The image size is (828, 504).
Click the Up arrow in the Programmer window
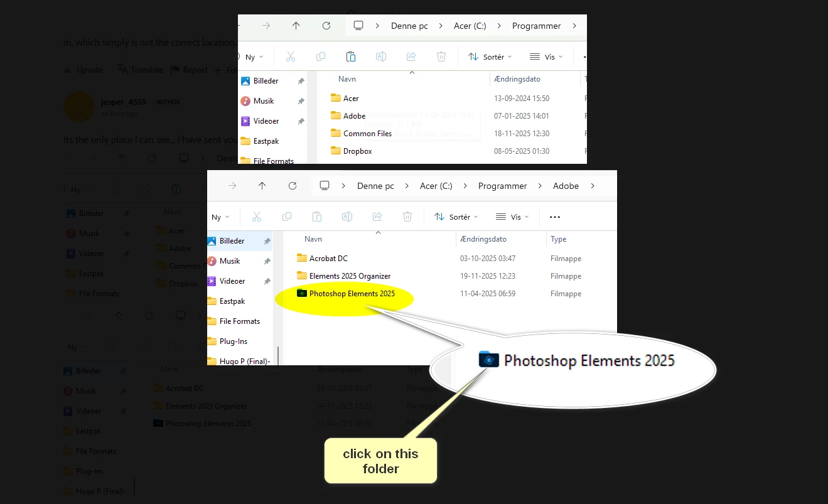(x=296, y=26)
